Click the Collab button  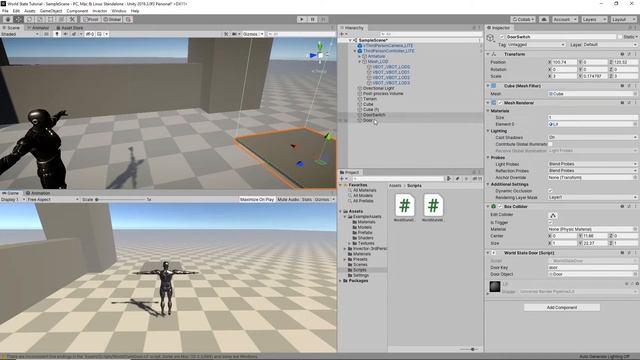pos(523,19)
